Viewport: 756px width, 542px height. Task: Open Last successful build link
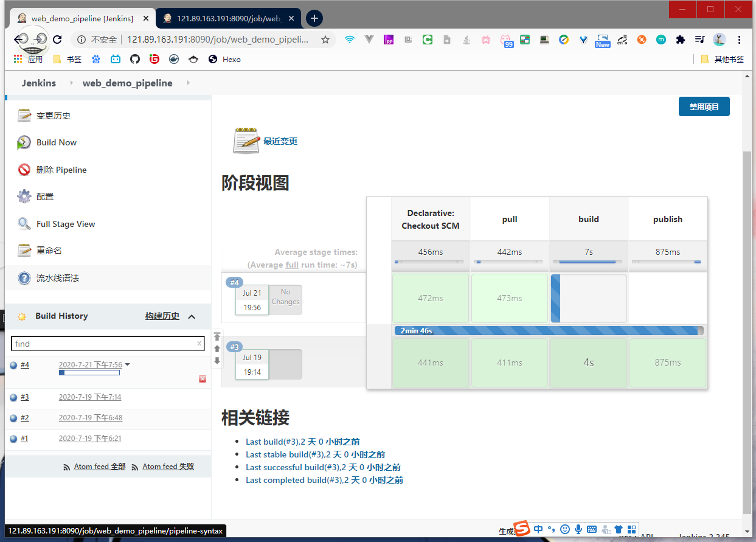323,467
